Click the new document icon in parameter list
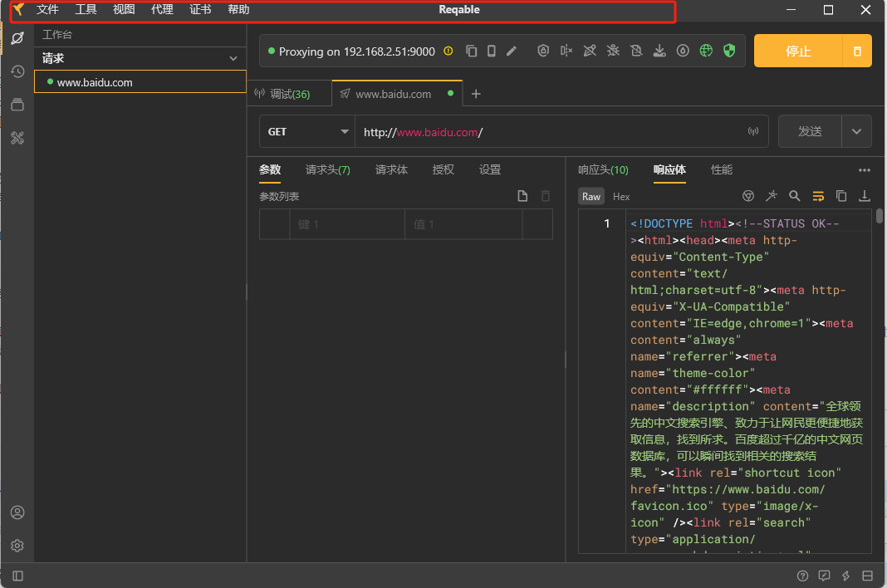The width and height of the screenshot is (887, 588). coord(522,196)
